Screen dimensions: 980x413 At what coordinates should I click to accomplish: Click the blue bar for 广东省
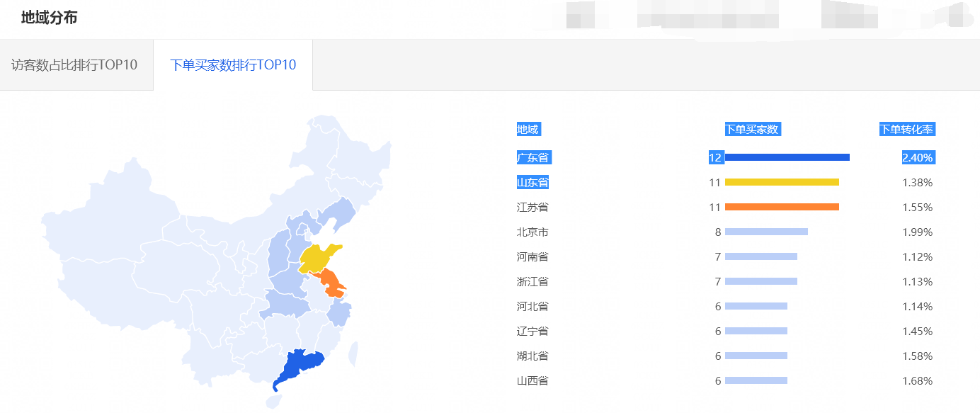point(786,157)
